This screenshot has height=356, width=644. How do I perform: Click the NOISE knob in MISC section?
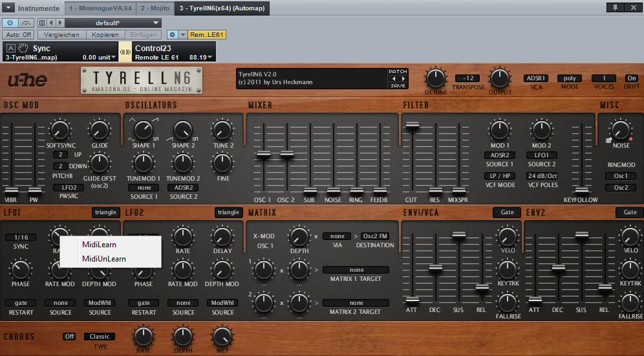click(x=620, y=130)
